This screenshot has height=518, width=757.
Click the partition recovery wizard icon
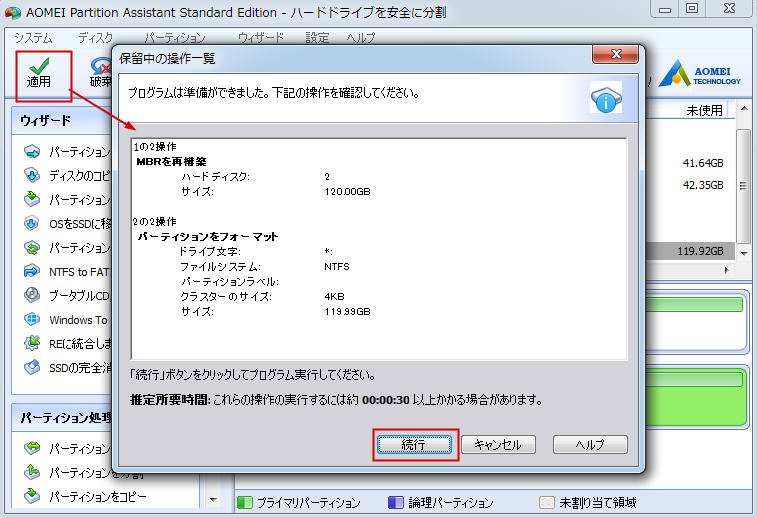[x=32, y=248]
